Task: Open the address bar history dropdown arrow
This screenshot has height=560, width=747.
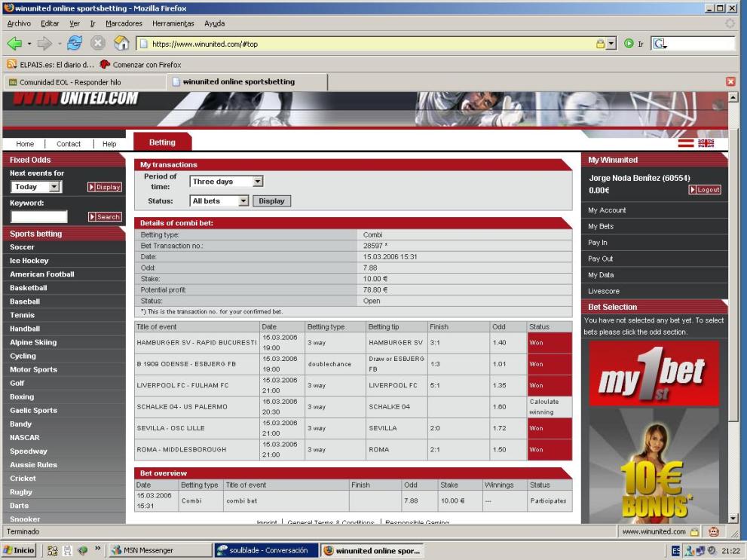Action: (611, 44)
